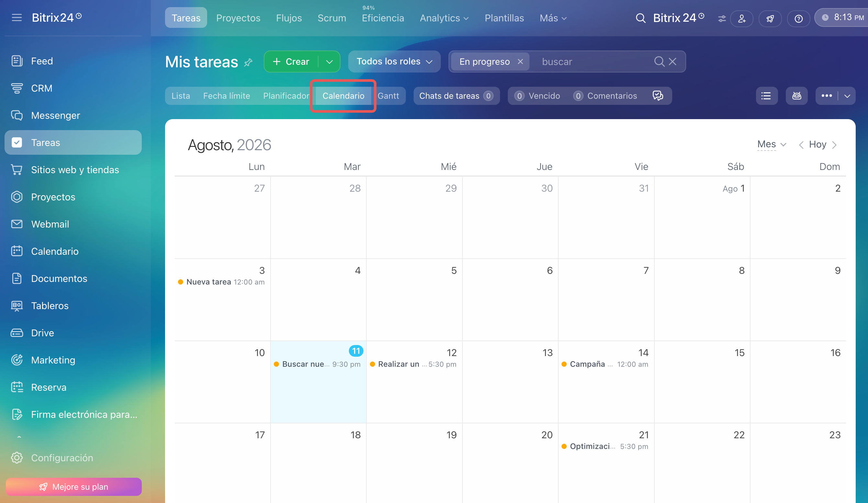The image size is (868, 503).
Task: Open Proyectos in the left sidebar
Action: pos(53,197)
